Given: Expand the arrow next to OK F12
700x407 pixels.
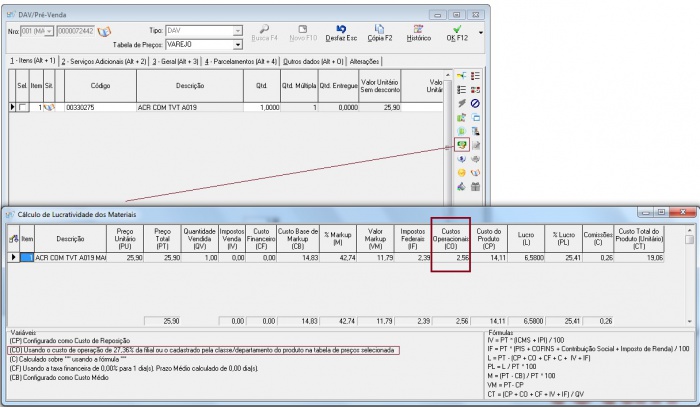Looking at the screenshot, I should click(x=481, y=32).
